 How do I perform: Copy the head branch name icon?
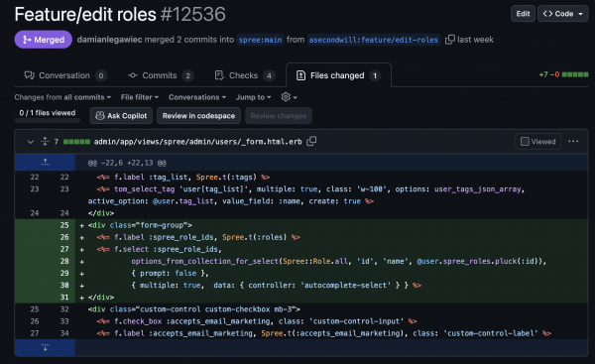pyautogui.click(x=449, y=40)
